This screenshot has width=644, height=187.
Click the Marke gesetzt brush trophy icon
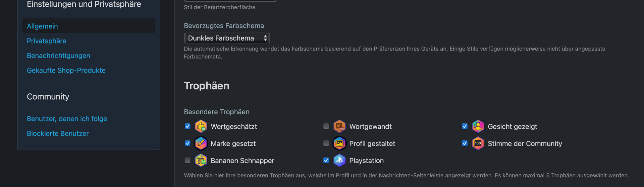point(201,144)
